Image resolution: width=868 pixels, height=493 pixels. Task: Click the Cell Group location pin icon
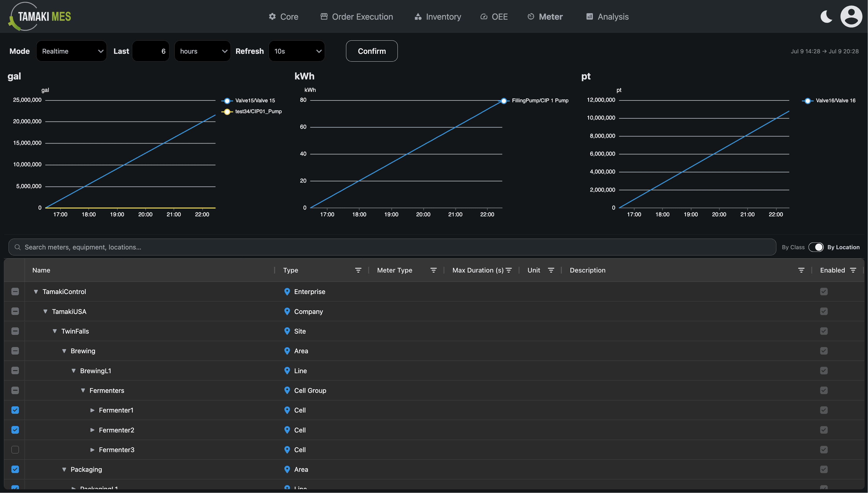pos(287,391)
